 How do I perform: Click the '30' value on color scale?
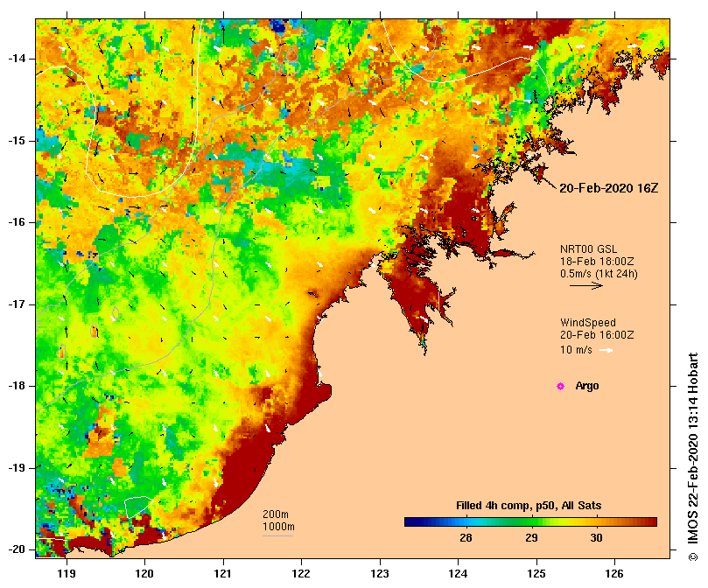coord(596,538)
